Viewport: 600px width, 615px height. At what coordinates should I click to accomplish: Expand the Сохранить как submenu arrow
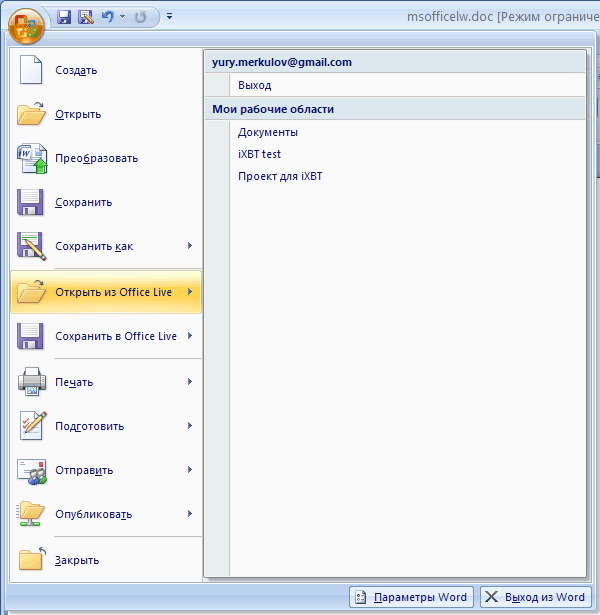[190, 246]
